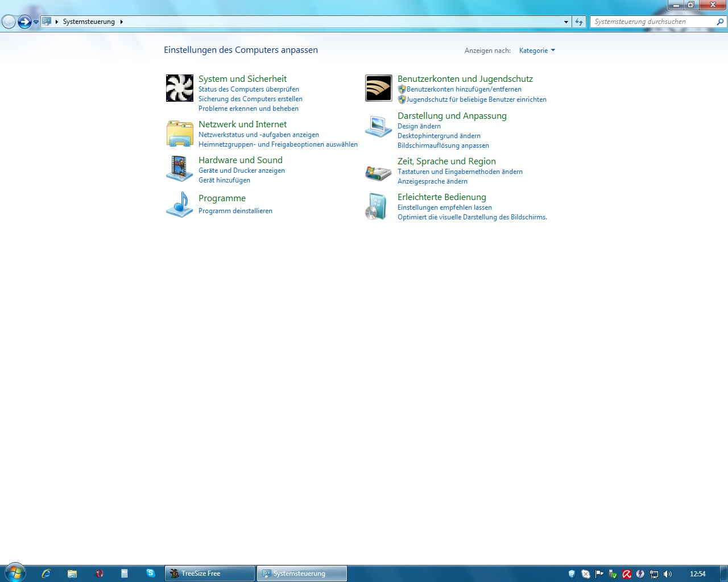Click the safely remove hardware tray icon
Image resolution: width=728 pixels, height=582 pixels.
coord(613,574)
